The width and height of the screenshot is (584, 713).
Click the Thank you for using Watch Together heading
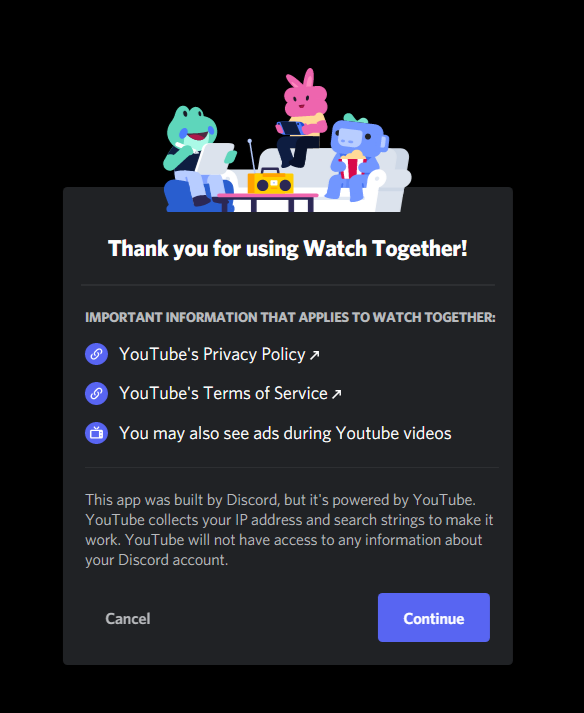pos(288,248)
